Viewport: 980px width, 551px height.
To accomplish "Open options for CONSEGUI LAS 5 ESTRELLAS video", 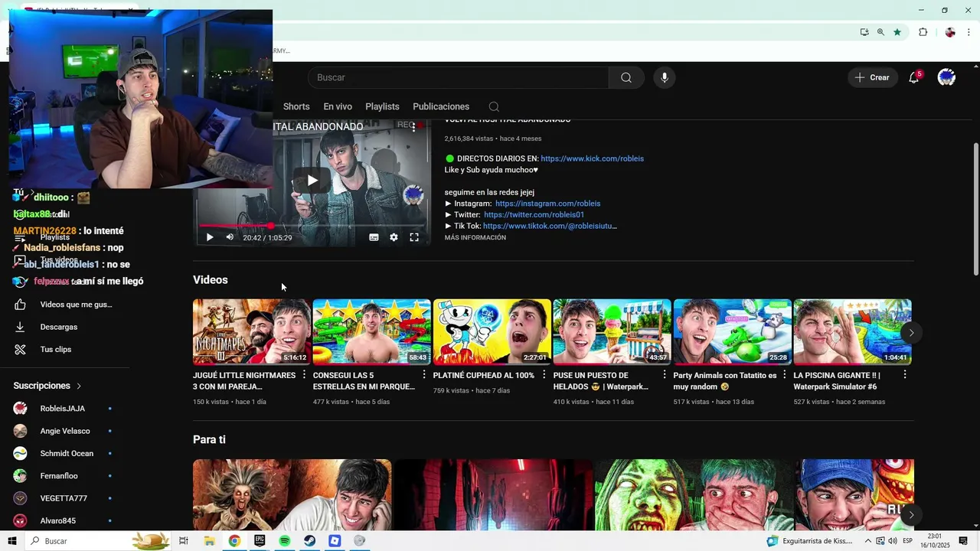I will 424,375.
